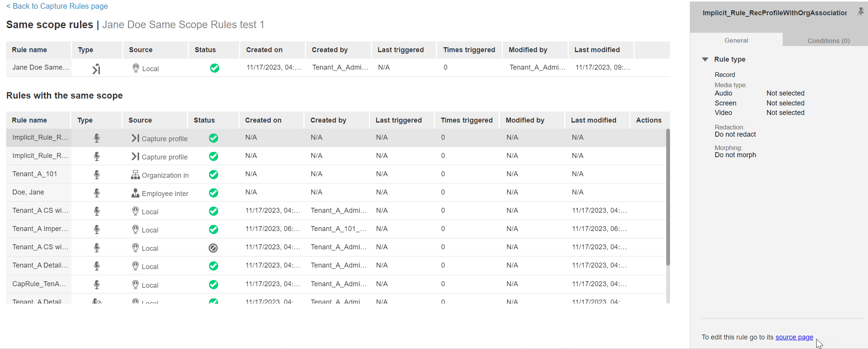Click the Employee source icon for Doe, Jane
Image resolution: width=868 pixels, height=349 pixels.
[135, 193]
